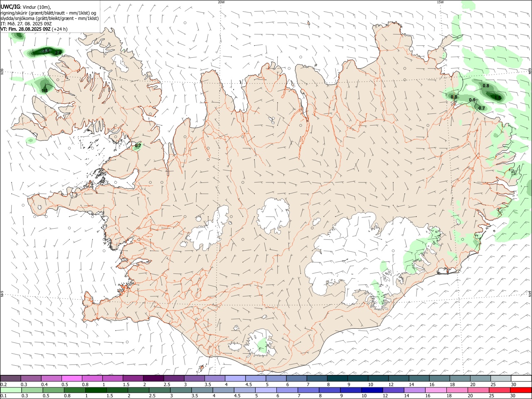Pick the upper legend swatch labeled 16

439,378
